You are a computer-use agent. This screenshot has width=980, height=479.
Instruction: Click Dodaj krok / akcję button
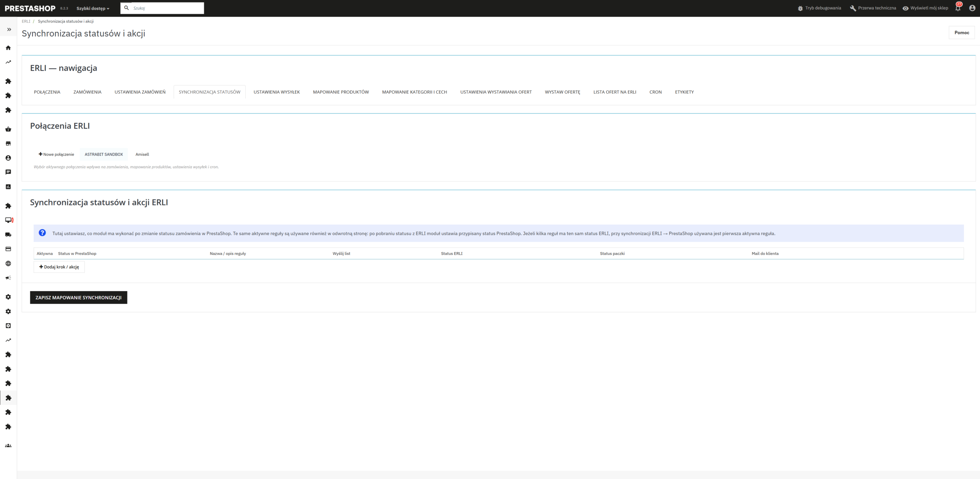point(59,267)
